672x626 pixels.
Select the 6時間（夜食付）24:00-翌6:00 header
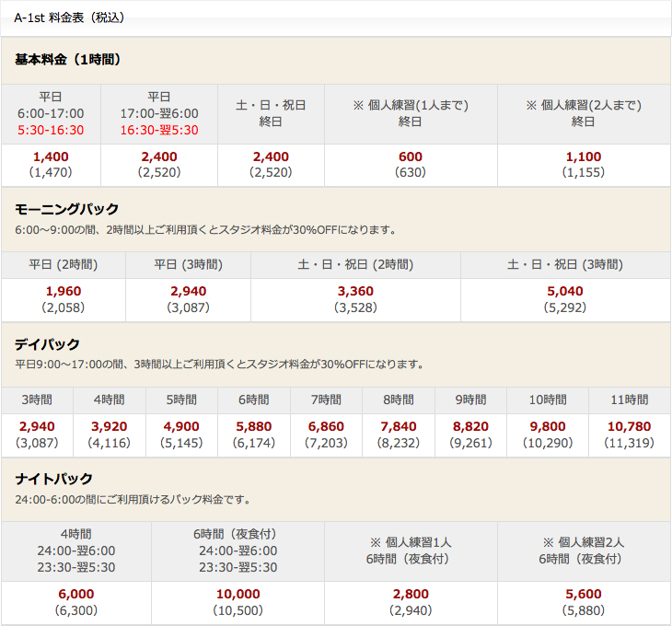238,551
